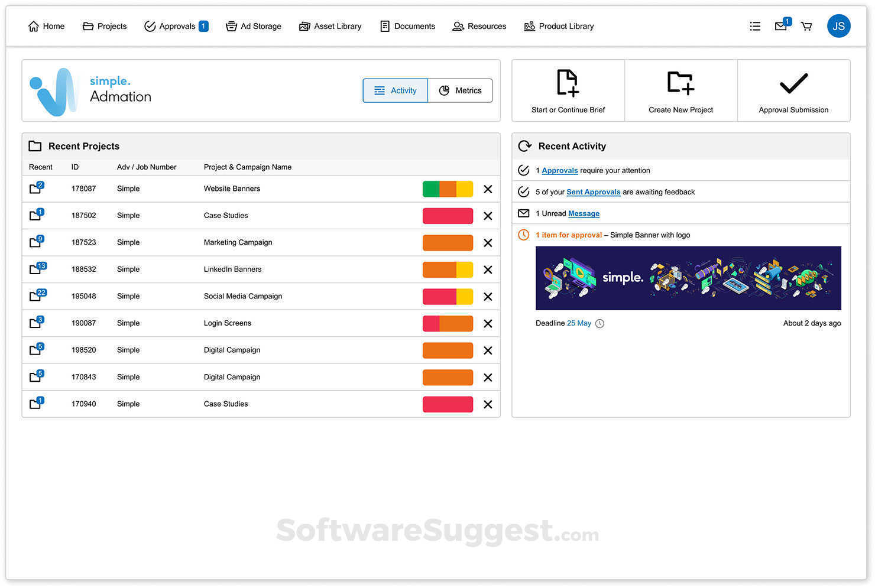875x588 pixels.
Task: Follow the Sent Approvals link
Action: click(593, 192)
